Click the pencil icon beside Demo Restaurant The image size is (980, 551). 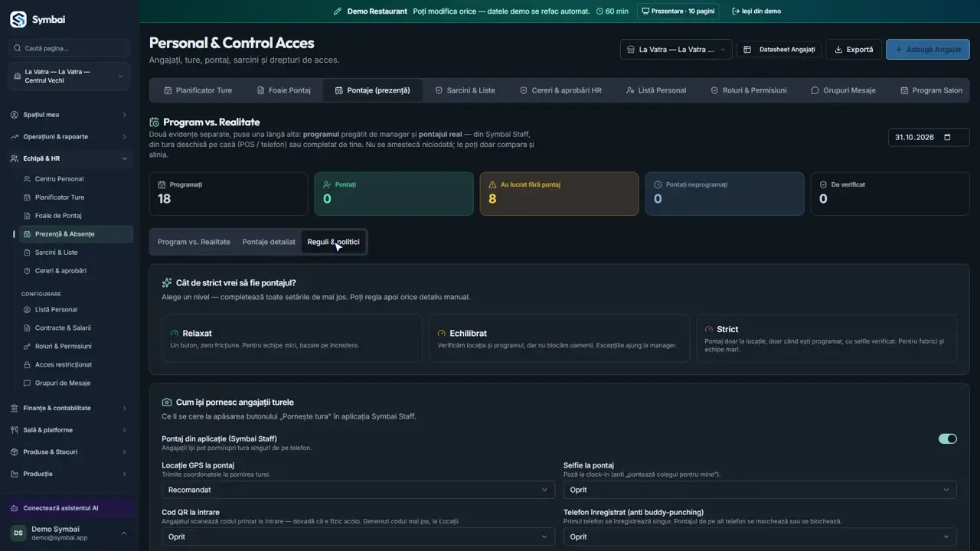pyautogui.click(x=338, y=11)
